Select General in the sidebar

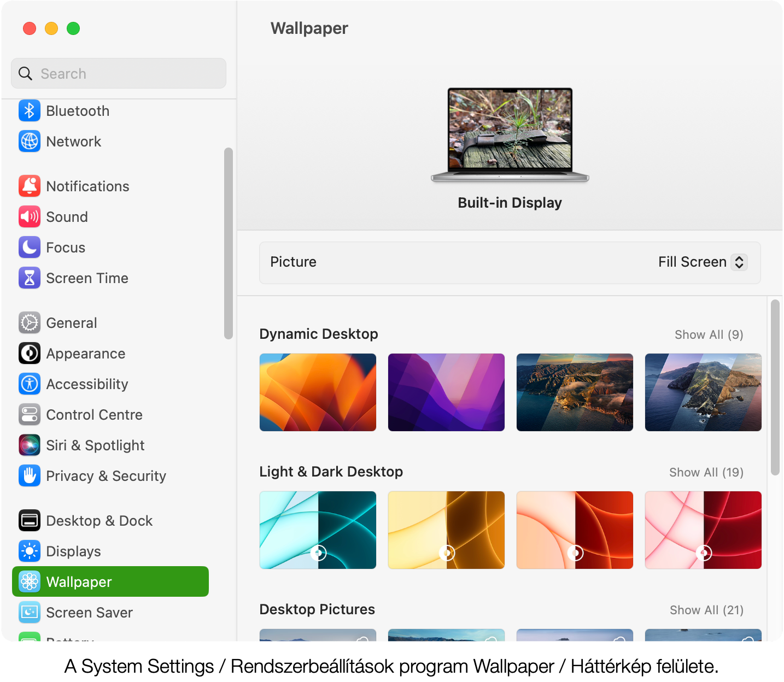(72, 323)
